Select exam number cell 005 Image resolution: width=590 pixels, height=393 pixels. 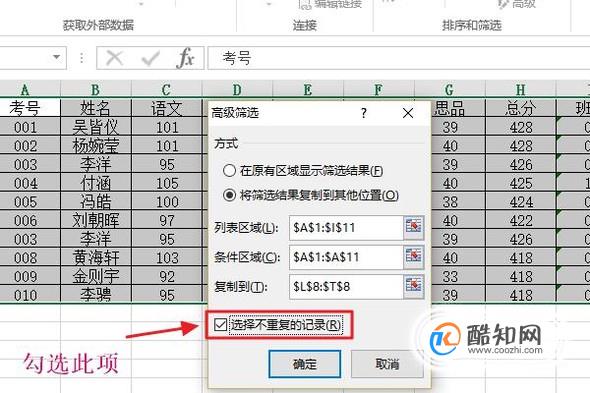30,202
